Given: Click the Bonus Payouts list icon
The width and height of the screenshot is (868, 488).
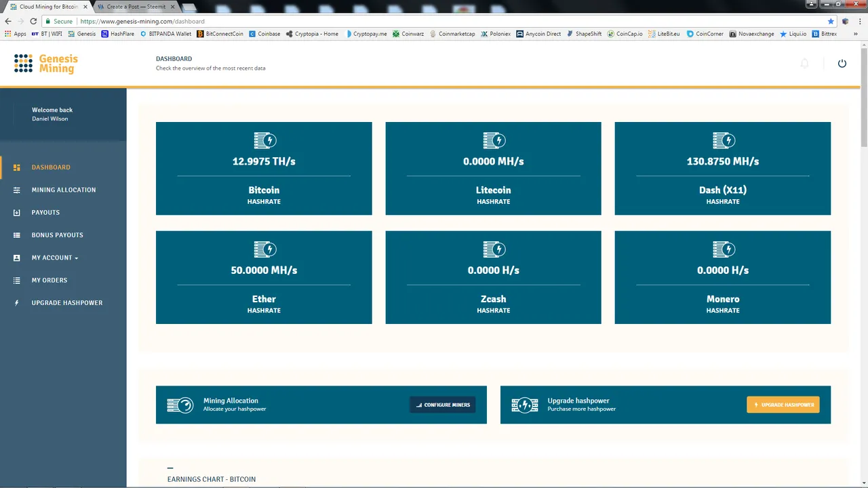Looking at the screenshot, I should [x=17, y=235].
